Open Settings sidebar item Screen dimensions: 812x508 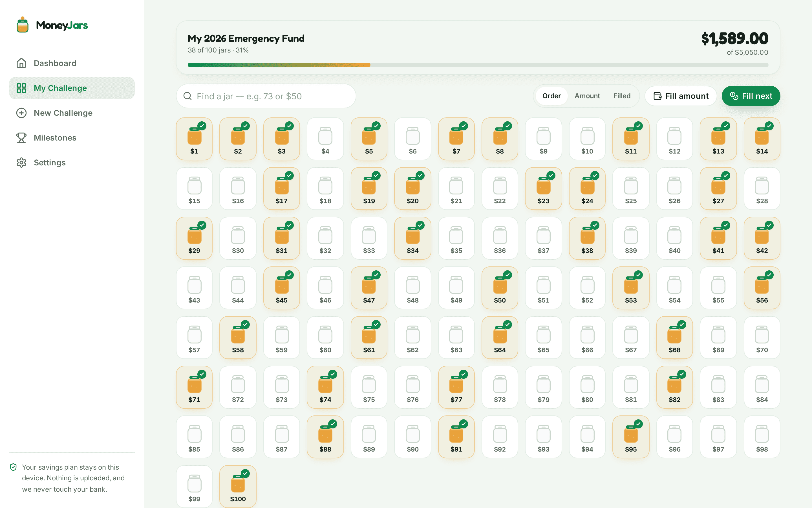72,163
